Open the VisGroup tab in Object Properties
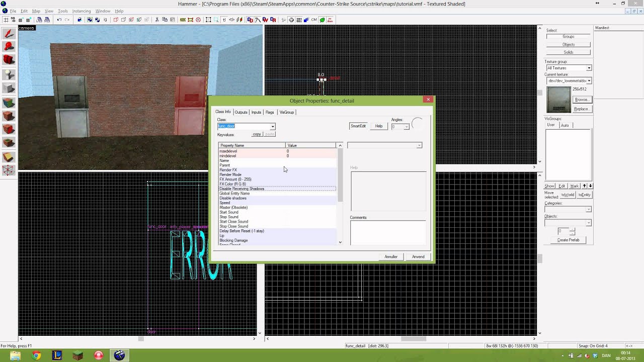Screen dimensions: 644x362 (287, 112)
